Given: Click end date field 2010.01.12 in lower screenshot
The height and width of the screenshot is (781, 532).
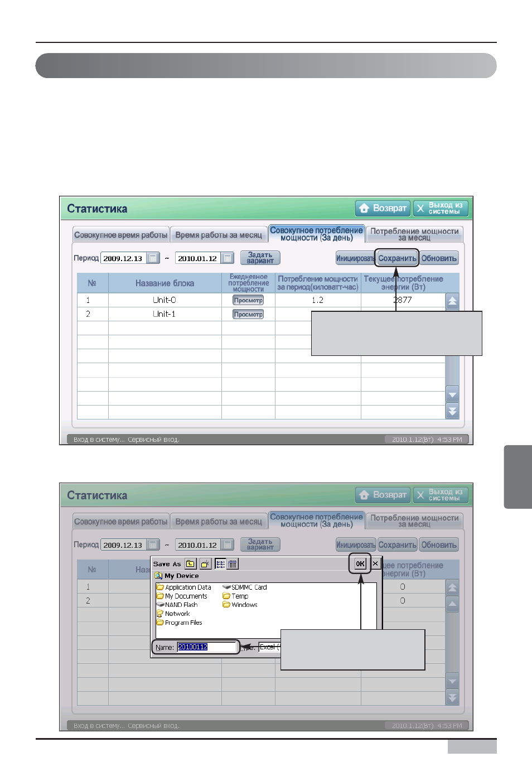Looking at the screenshot, I should tap(198, 545).
